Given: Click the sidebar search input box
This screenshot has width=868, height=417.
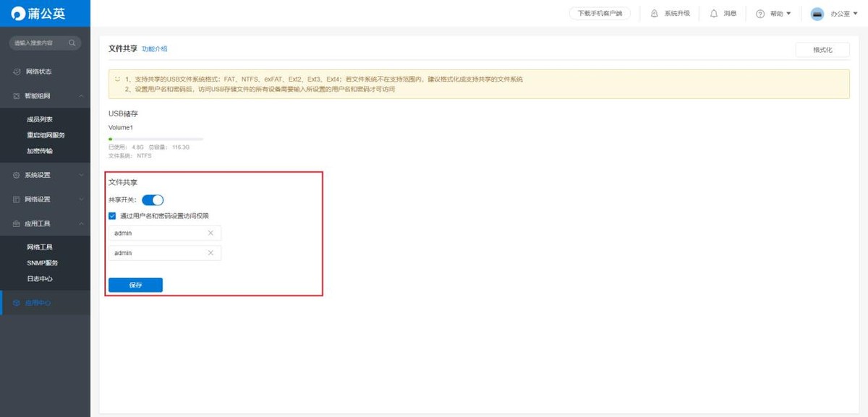Looking at the screenshot, I should [x=45, y=43].
